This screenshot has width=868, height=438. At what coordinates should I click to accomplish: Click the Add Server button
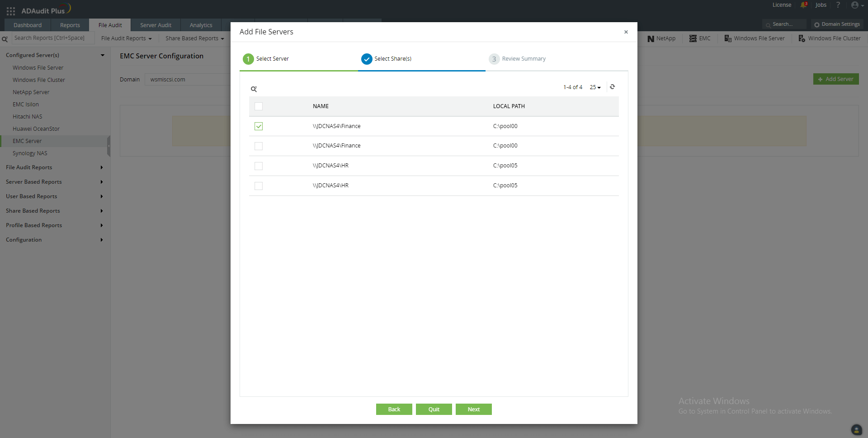[x=836, y=79]
